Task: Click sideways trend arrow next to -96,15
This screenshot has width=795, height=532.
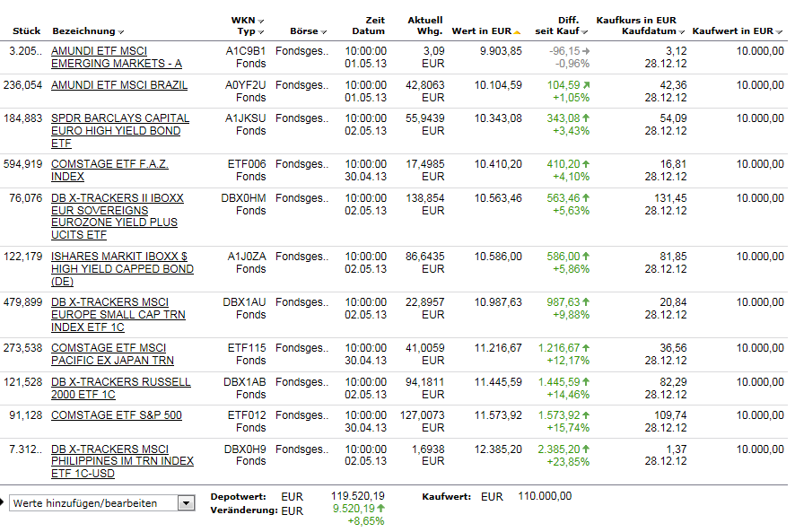Action: pos(586,51)
